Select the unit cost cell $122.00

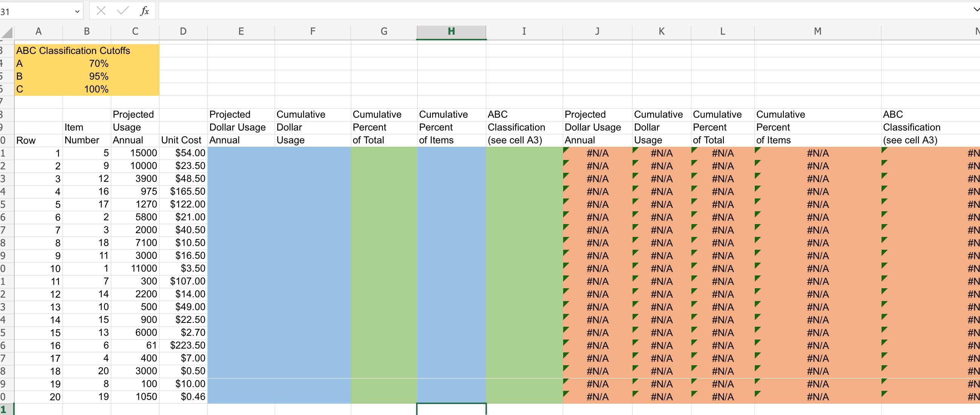183,204
